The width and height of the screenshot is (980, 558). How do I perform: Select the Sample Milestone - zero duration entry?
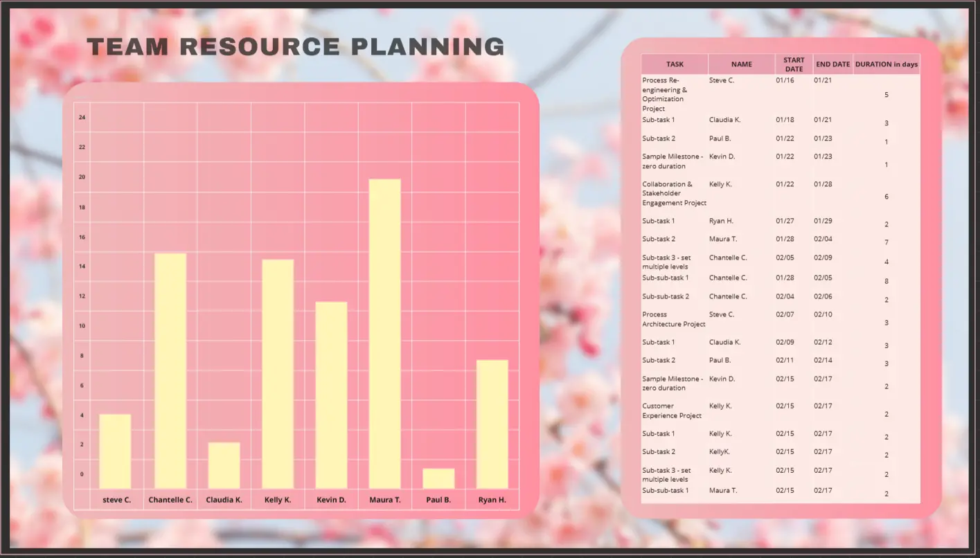[673, 161]
